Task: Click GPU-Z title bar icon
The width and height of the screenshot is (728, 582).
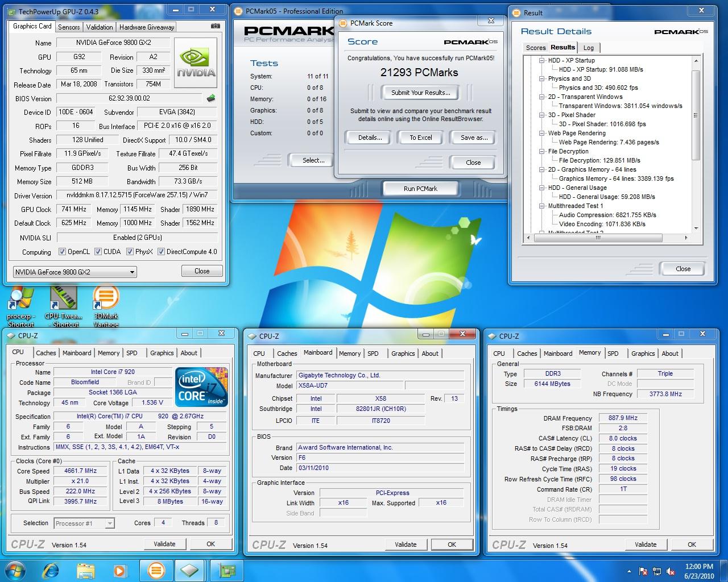Action: coord(13,11)
